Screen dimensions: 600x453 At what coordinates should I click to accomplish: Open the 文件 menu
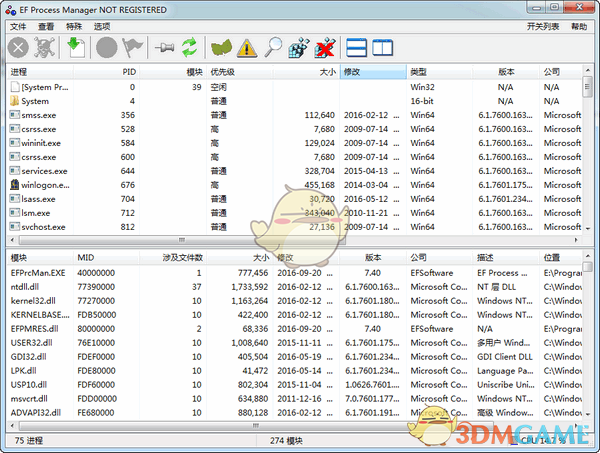(18, 26)
